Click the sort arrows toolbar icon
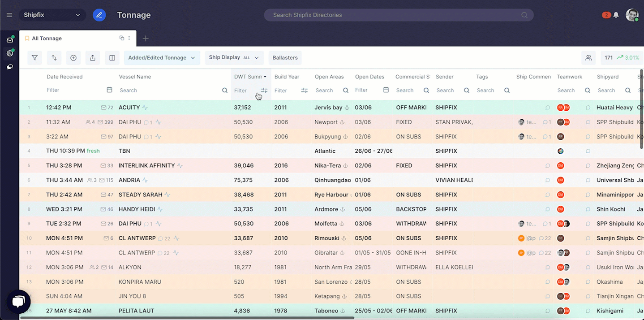Screen dimensions: 644x320 [x=54, y=58]
